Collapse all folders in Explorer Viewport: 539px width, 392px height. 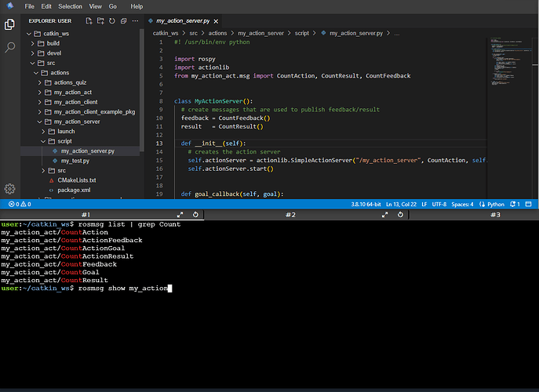tap(124, 21)
